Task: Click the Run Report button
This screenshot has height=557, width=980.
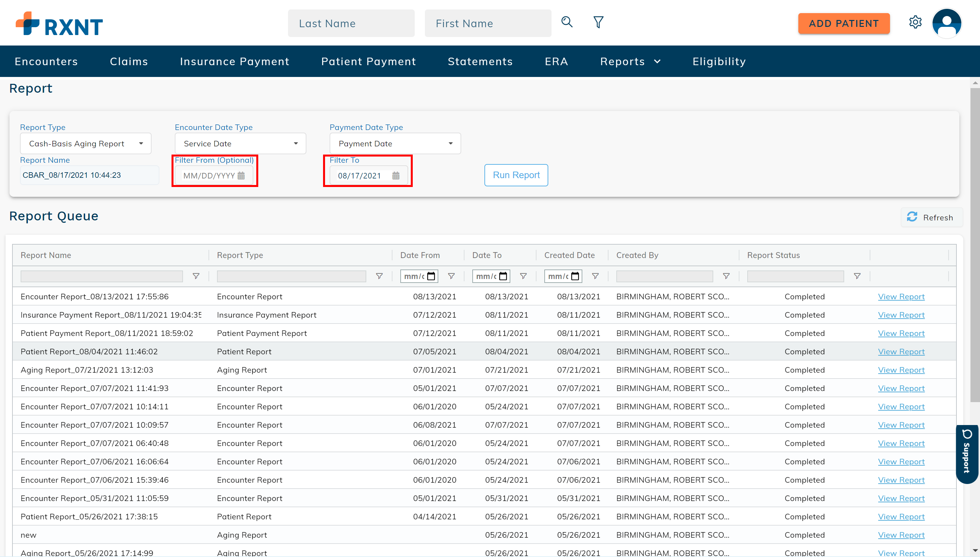Action: click(x=516, y=175)
